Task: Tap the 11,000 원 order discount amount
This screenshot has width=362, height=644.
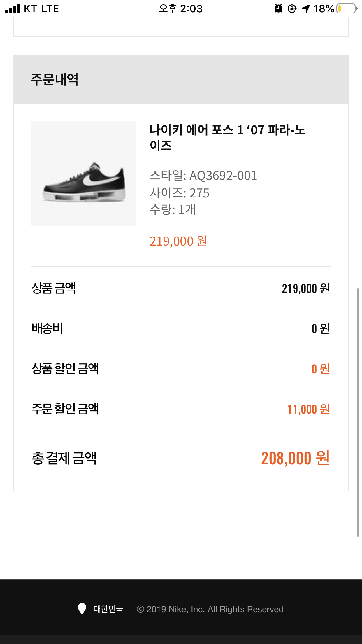Action: (308, 409)
